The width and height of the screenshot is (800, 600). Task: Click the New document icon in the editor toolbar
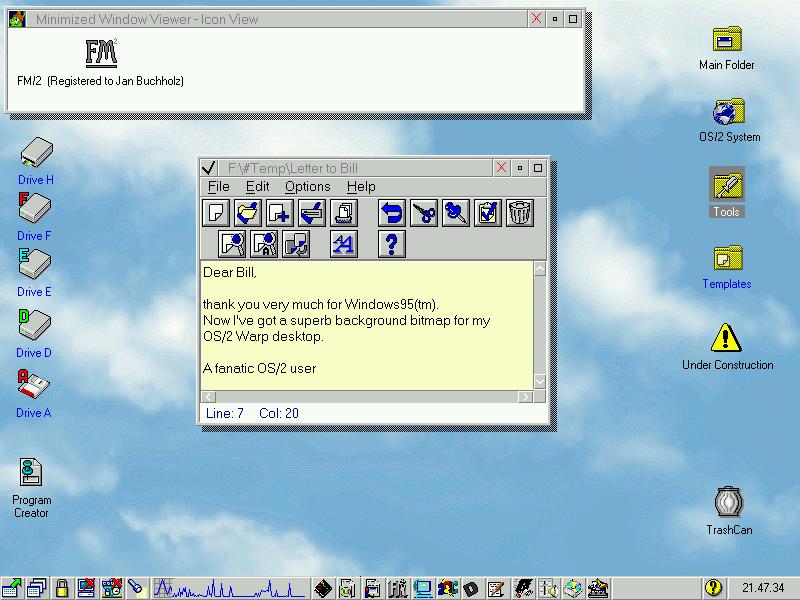pyautogui.click(x=215, y=212)
